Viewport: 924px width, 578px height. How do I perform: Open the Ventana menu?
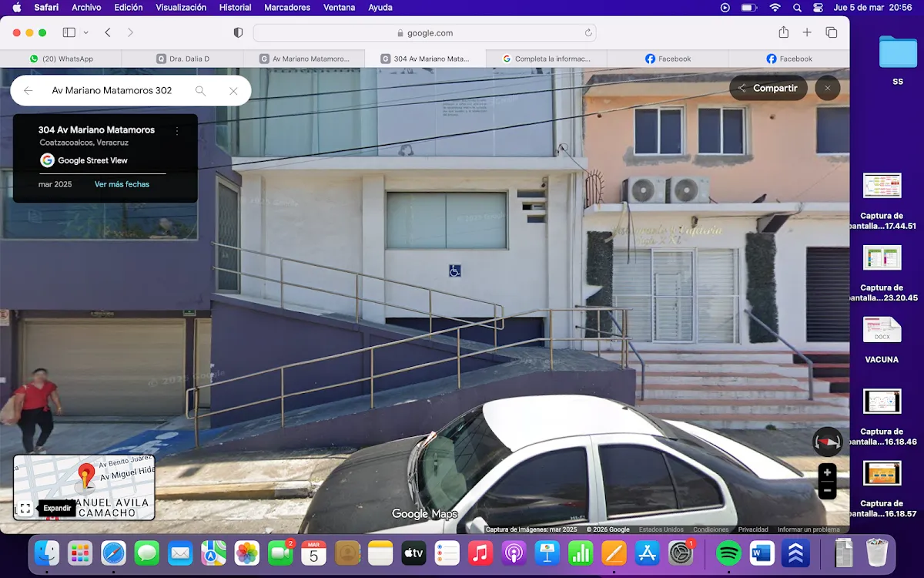point(340,8)
